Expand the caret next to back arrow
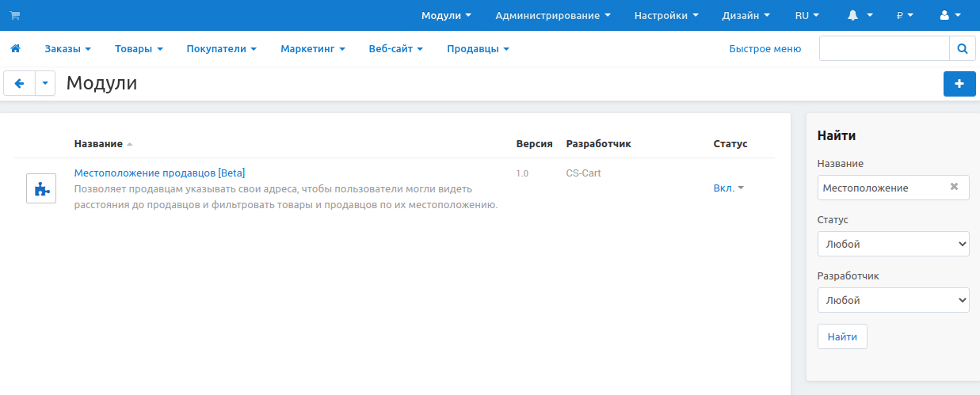Viewport: 980px width, 395px height. coord(45,83)
